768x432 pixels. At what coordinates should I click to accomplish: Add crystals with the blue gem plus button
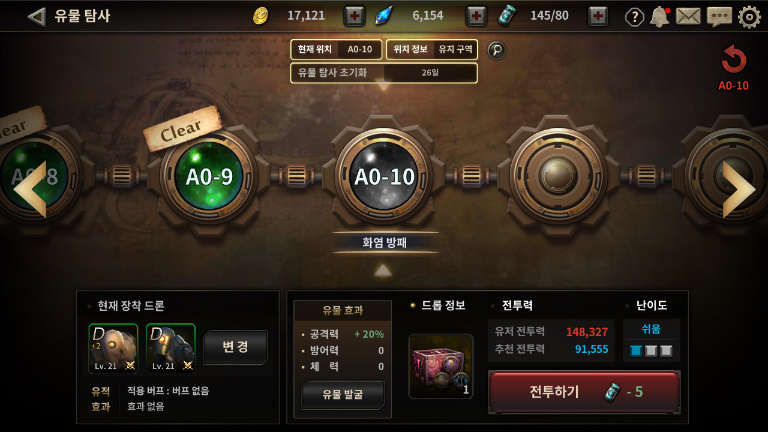coord(476,16)
